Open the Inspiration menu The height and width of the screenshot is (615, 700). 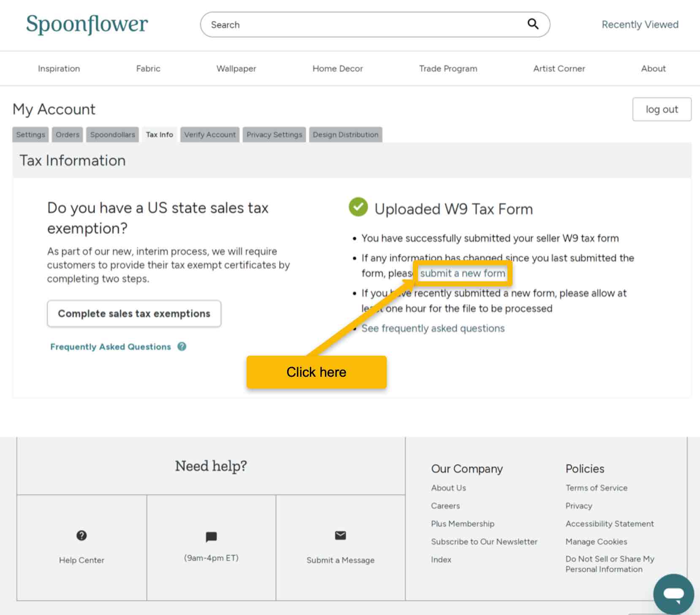(59, 68)
